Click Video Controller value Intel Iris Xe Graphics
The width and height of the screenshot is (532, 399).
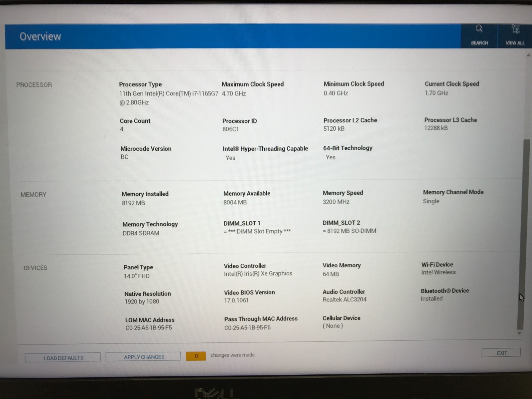258,273
